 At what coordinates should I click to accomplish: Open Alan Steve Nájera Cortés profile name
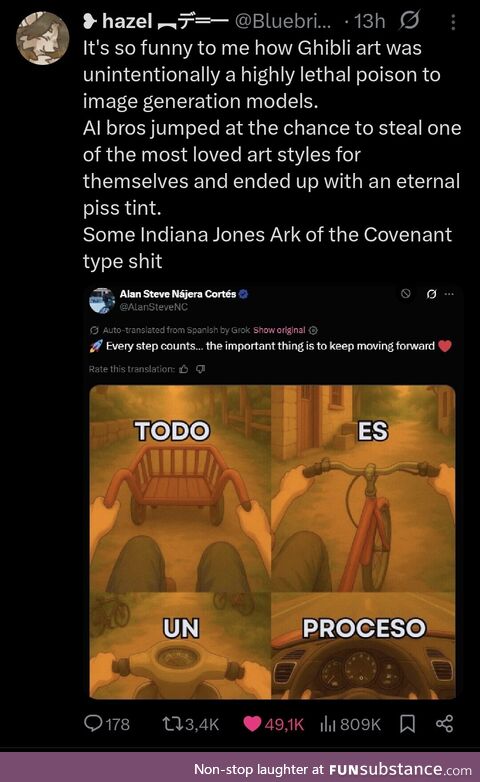pyautogui.click(x=178, y=294)
